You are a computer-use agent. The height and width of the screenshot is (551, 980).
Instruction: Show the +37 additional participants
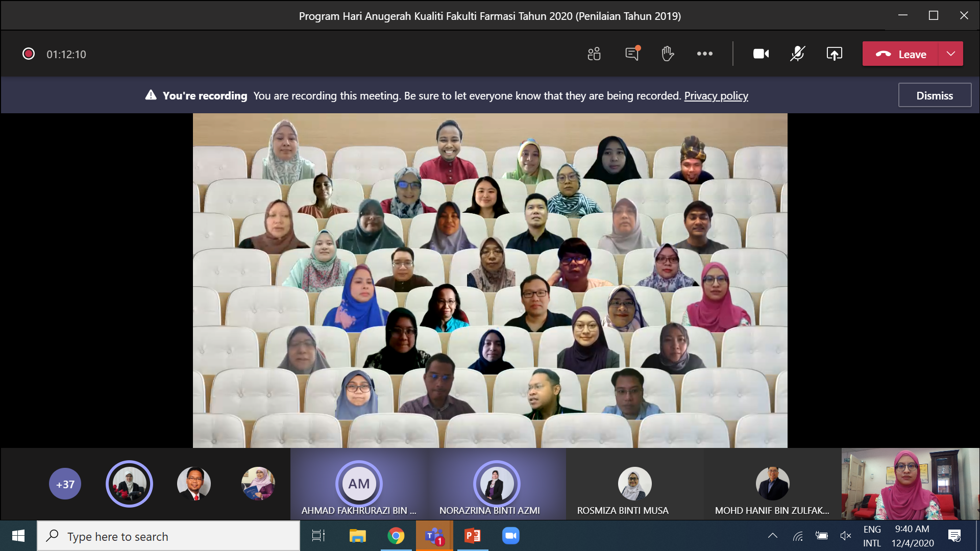(65, 484)
